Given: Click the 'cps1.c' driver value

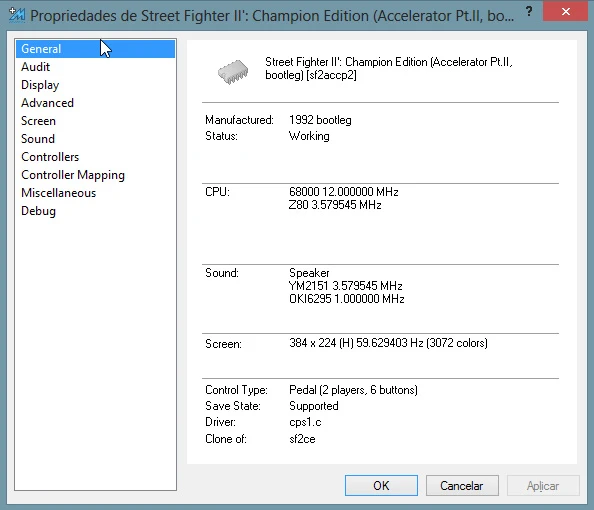Looking at the screenshot, I should tap(305, 422).
